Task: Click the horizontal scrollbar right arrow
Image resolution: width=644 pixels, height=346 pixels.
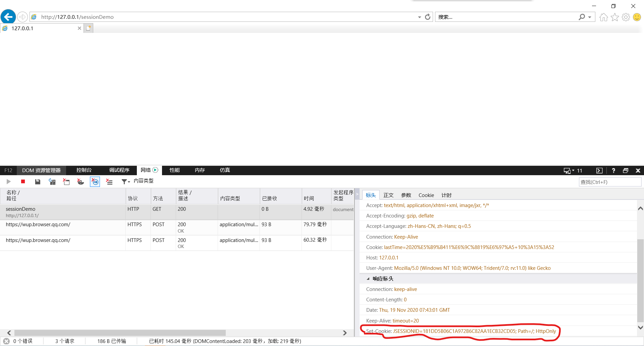Action: [x=345, y=333]
